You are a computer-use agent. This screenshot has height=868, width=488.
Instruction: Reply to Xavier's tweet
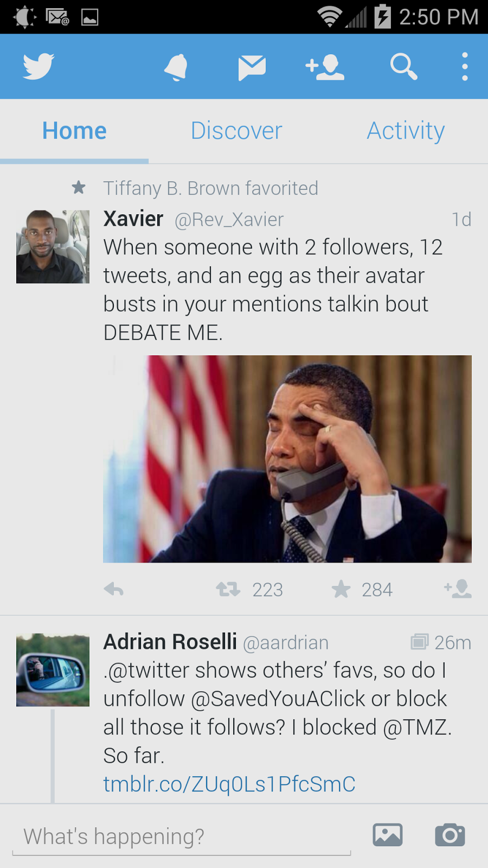click(114, 589)
